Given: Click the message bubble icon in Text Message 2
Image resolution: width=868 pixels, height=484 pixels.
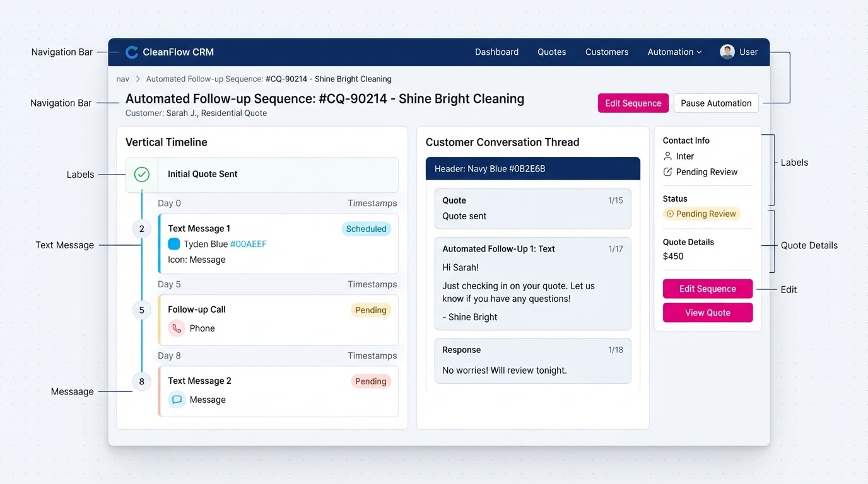Looking at the screenshot, I should pos(177,400).
